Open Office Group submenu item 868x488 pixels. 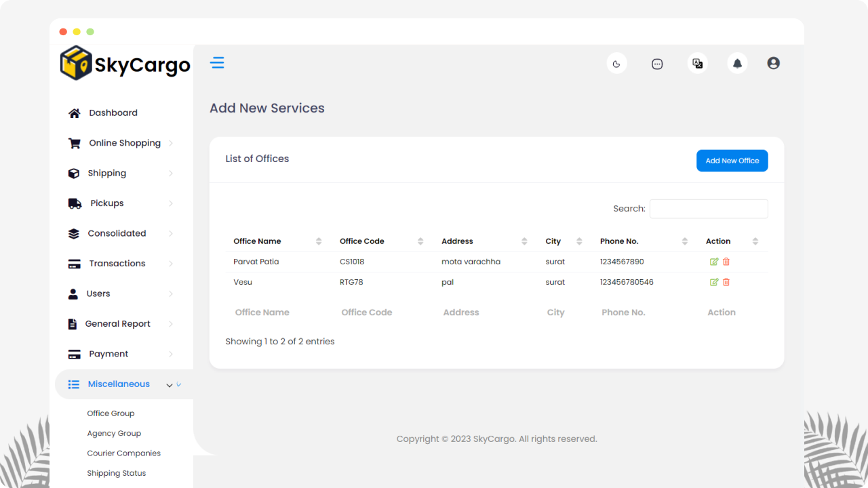click(111, 413)
